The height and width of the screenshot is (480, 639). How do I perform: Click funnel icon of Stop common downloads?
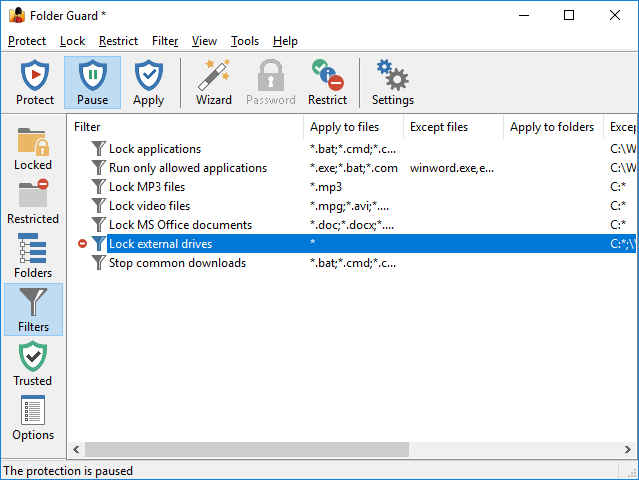[99, 262]
